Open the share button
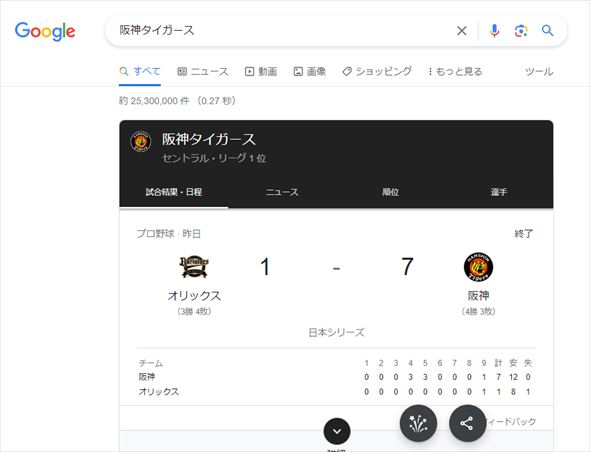This screenshot has height=452, width=590. [467, 423]
